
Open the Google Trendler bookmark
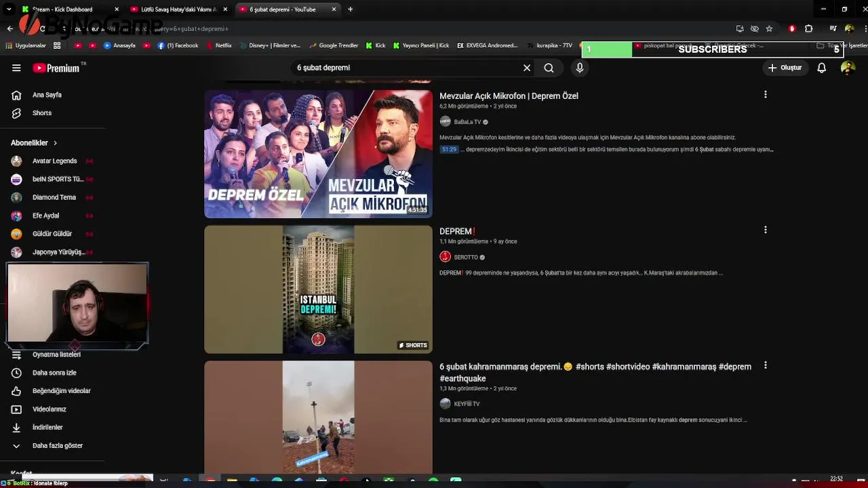[x=334, y=45]
